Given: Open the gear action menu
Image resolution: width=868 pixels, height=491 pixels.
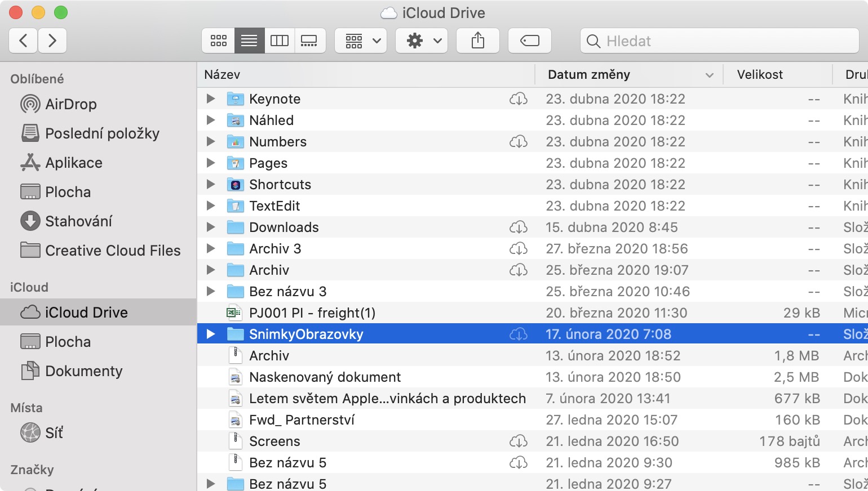Looking at the screenshot, I should 422,41.
